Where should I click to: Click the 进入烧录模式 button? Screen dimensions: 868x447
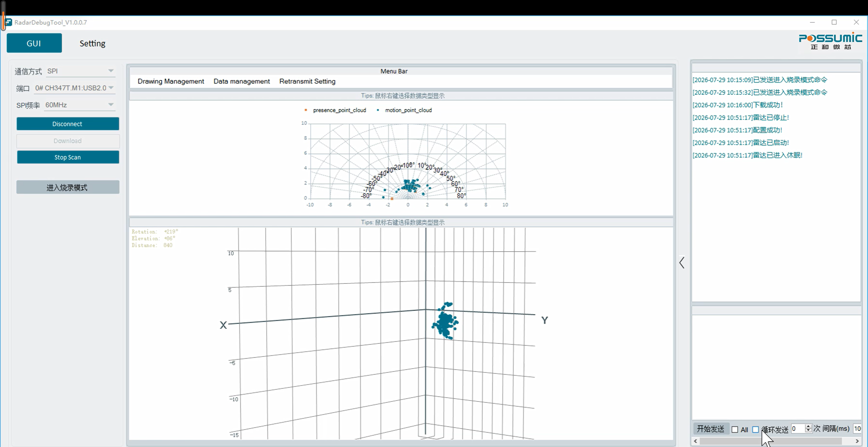(68, 187)
